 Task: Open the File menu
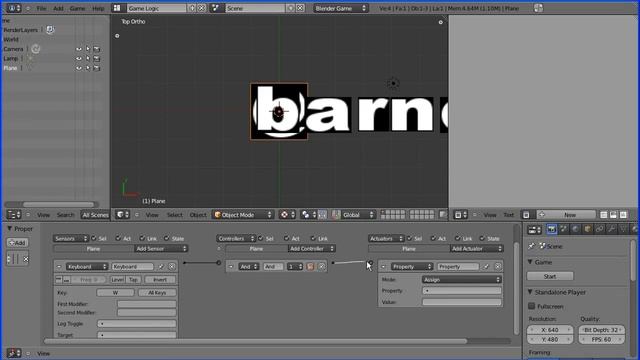tap(41, 8)
